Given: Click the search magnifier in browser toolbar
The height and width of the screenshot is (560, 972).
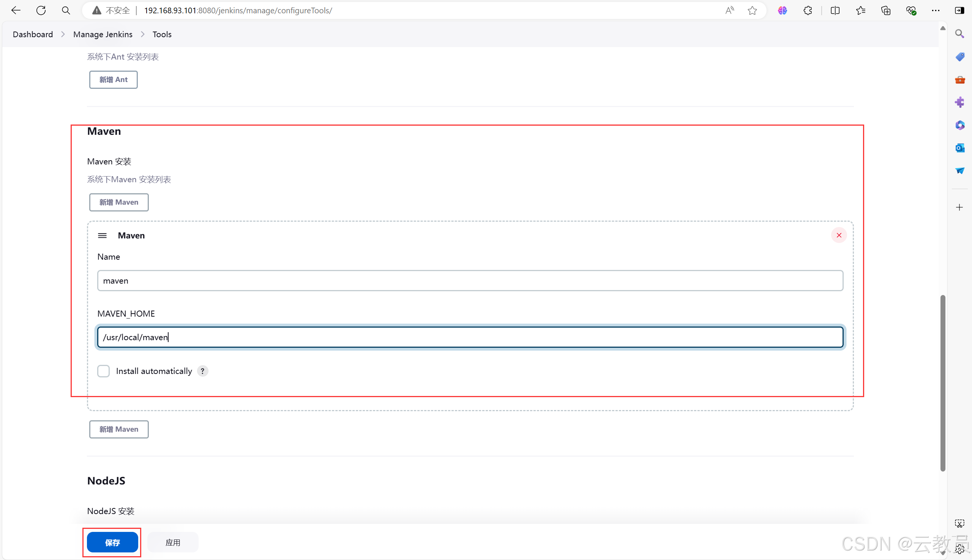Looking at the screenshot, I should pyautogui.click(x=66, y=10).
